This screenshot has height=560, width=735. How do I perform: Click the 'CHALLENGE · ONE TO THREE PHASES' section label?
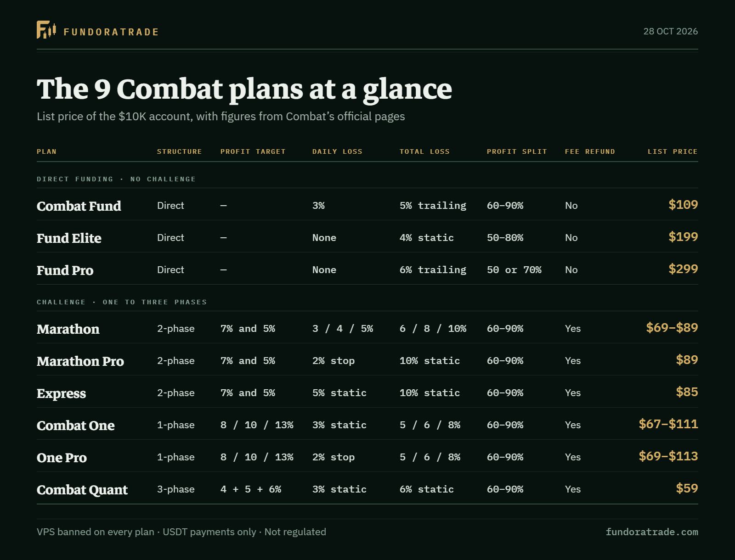pyautogui.click(x=122, y=302)
